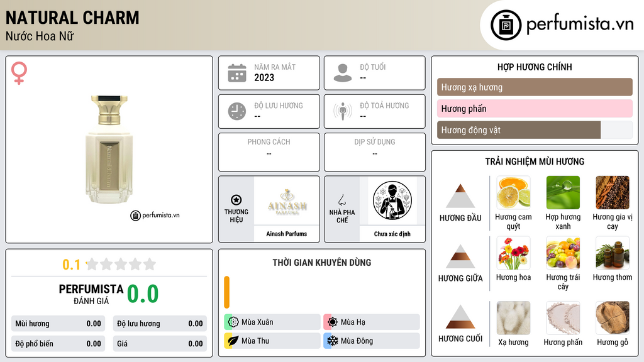Click the perfumer illustration above Chưa xác định
The width and height of the screenshot is (644, 362).
(392, 200)
